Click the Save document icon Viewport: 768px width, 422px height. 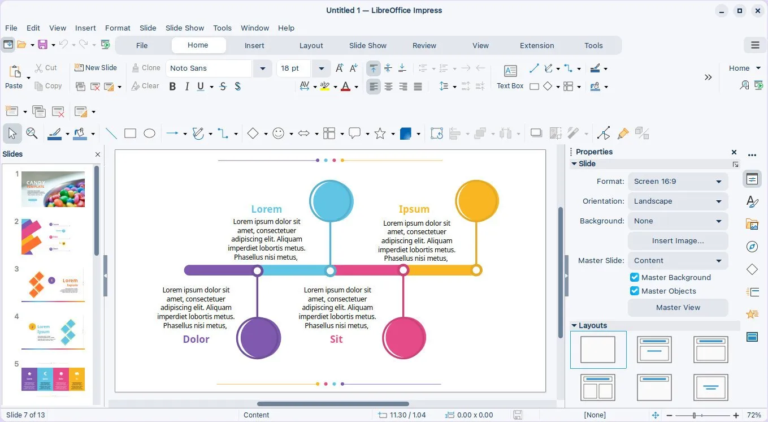pos(43,45)
